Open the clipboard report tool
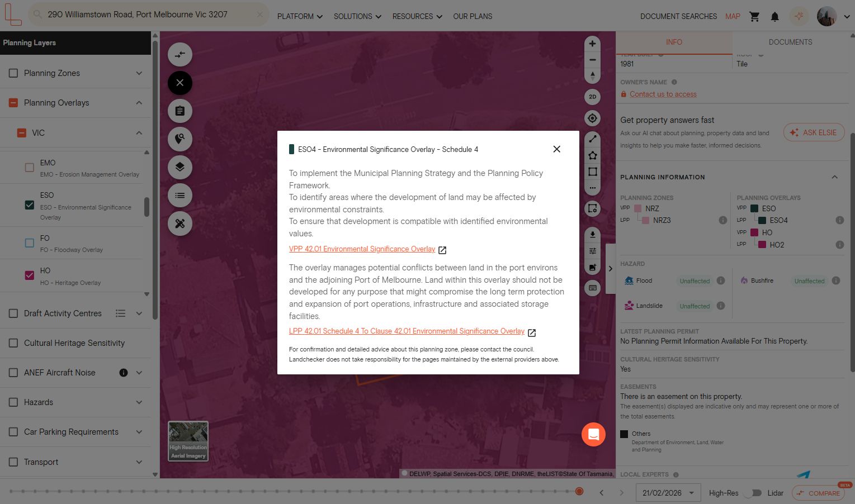This screenshot has width=855, height=504. [x=180, y=111]
